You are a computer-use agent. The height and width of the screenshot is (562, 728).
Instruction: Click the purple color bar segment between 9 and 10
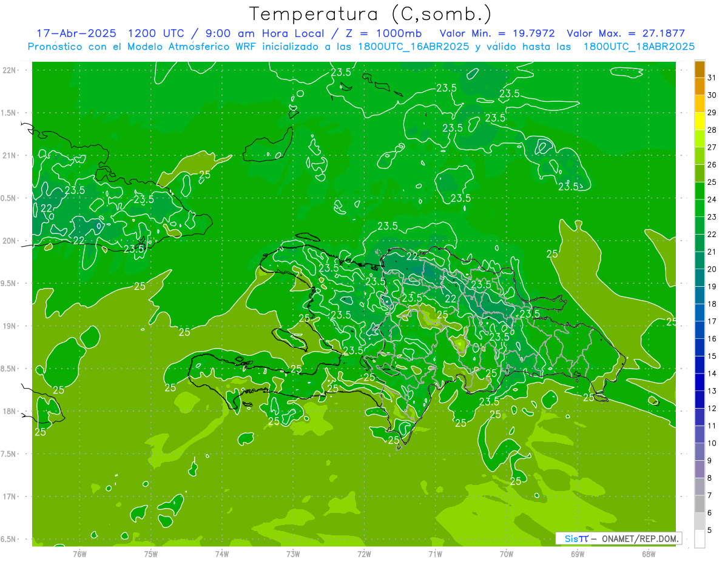(699, 452)
